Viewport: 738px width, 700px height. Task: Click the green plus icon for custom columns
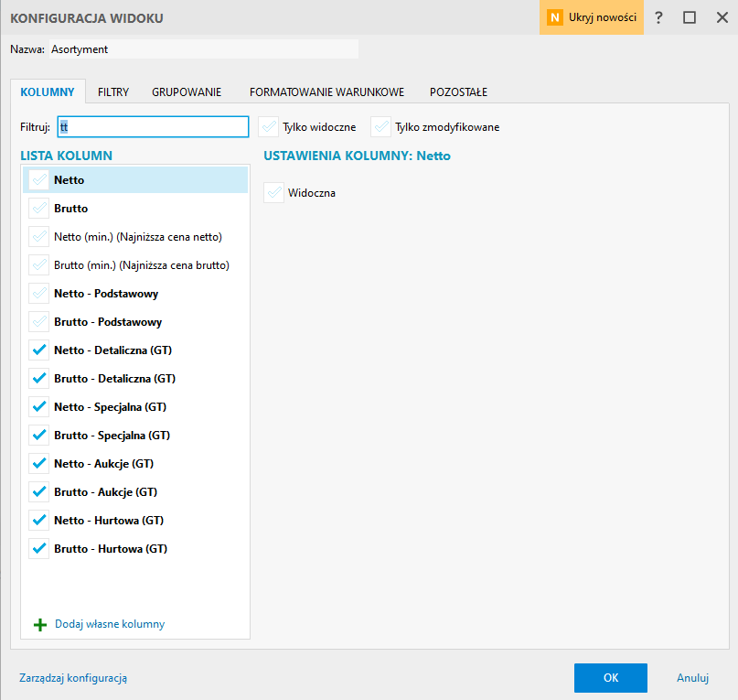tap(39, 625)
